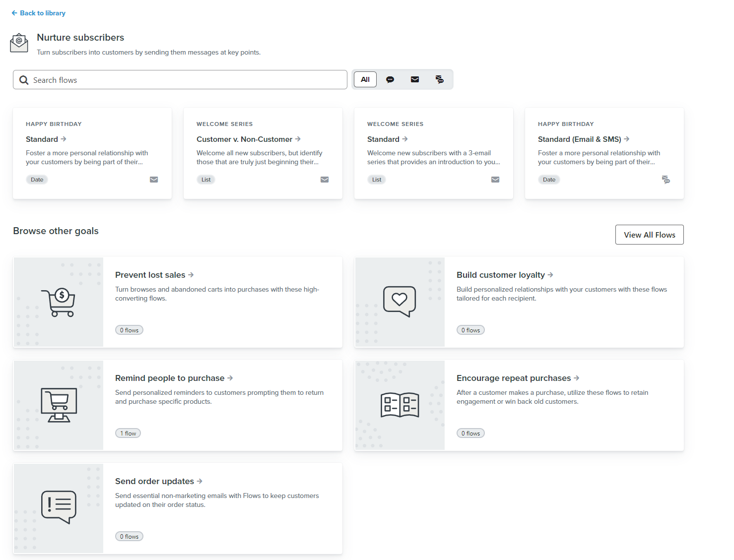734x560 pixels.
Task: Click Date tag on Standard (Email & SMS) card
Action: point(549,180)
